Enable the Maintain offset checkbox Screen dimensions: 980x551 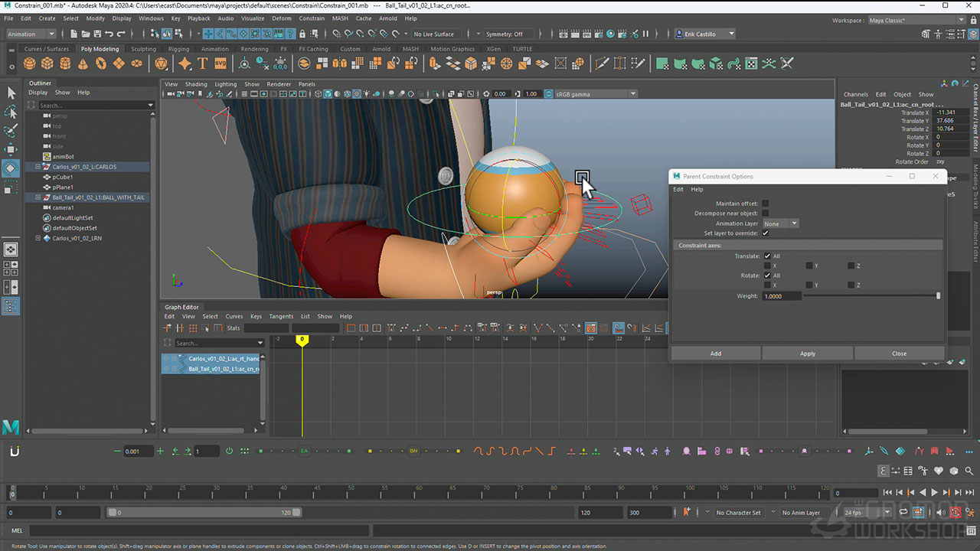(766, 204)
